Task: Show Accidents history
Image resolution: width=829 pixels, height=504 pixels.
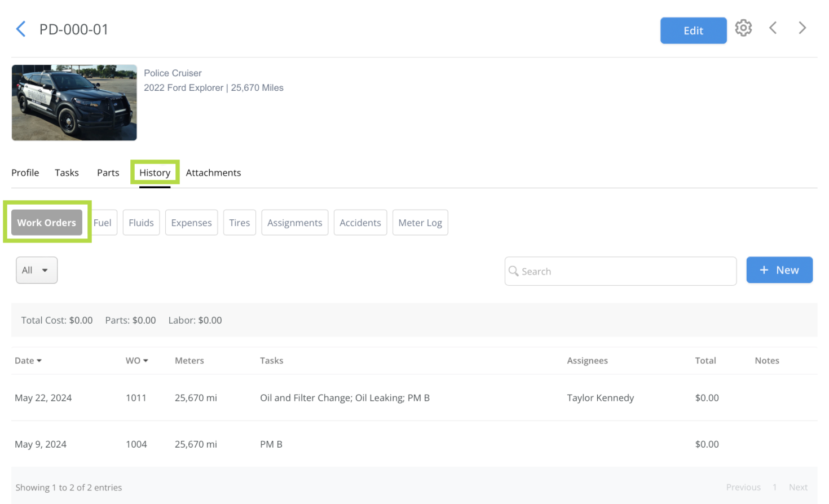Action: 360,223
